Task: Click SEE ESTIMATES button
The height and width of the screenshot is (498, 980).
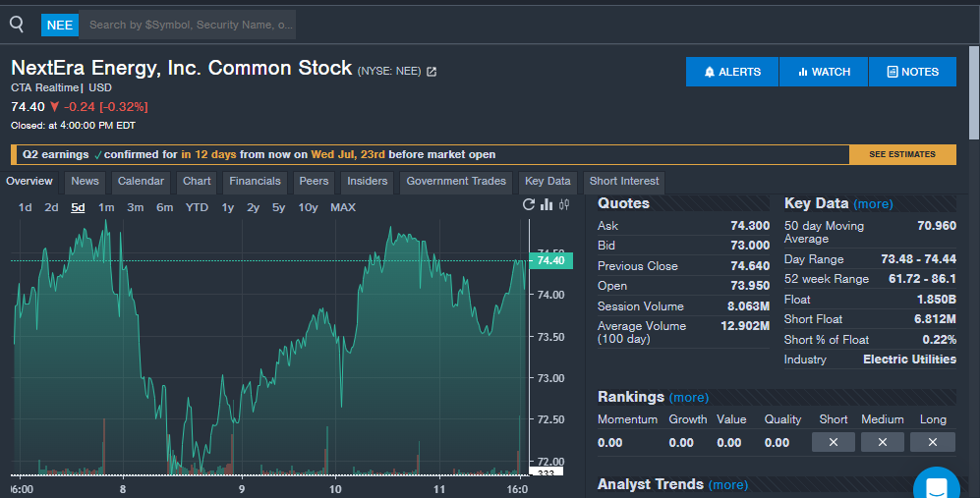Action: click(902, 154)
